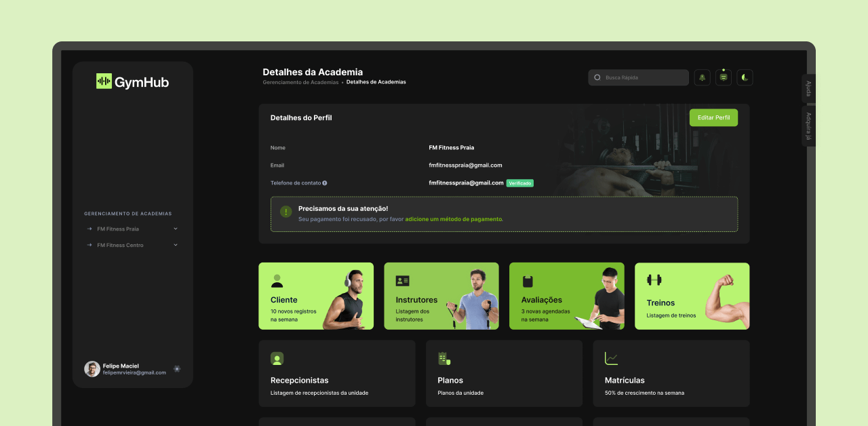Image resolution: width=868 pixels, height=426 pixels.
Task: Click the arrow icon beside FM Fitness Centro
Action: tap(90, 245)
